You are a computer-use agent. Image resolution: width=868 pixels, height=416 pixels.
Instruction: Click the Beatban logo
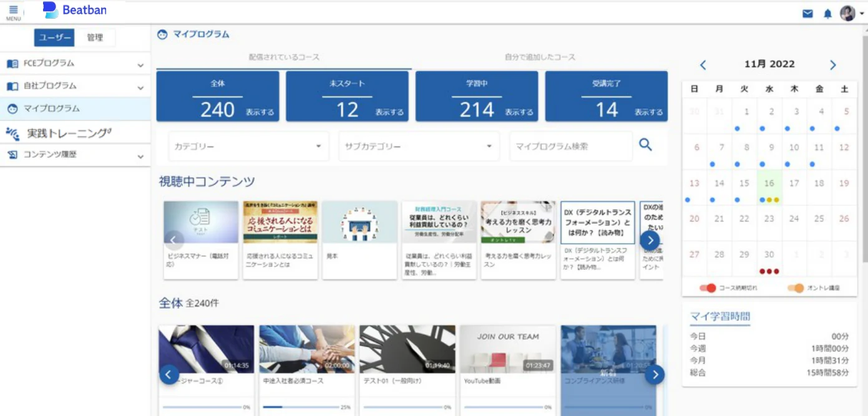click(x=75, y=10)
